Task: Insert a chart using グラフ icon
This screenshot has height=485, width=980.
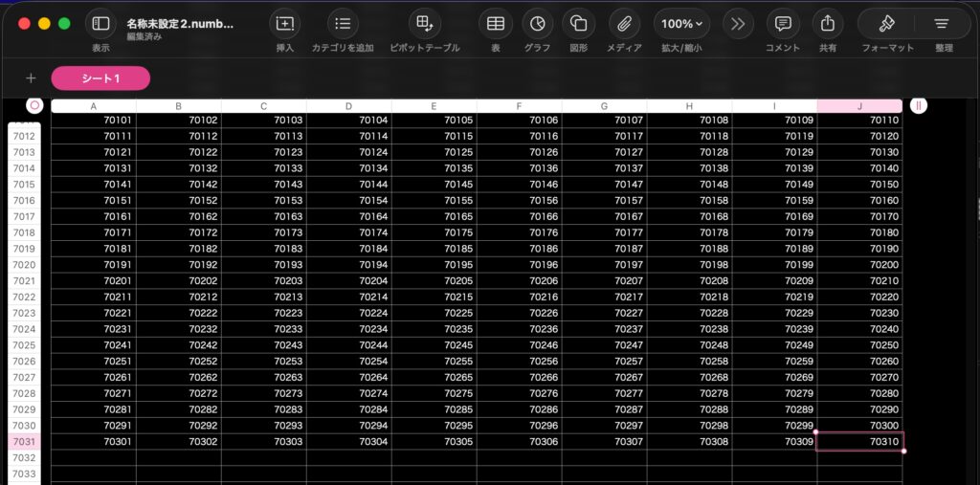Action: 537,24
